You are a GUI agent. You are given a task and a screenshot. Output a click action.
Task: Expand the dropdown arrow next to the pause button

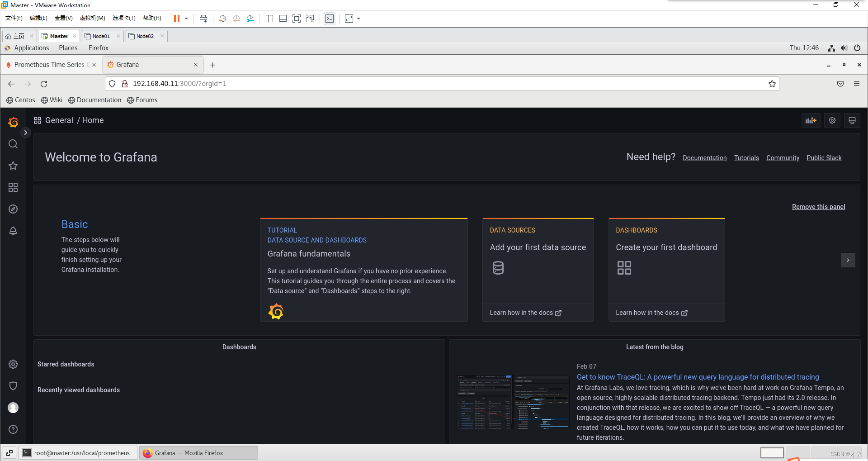coord(186,19)
